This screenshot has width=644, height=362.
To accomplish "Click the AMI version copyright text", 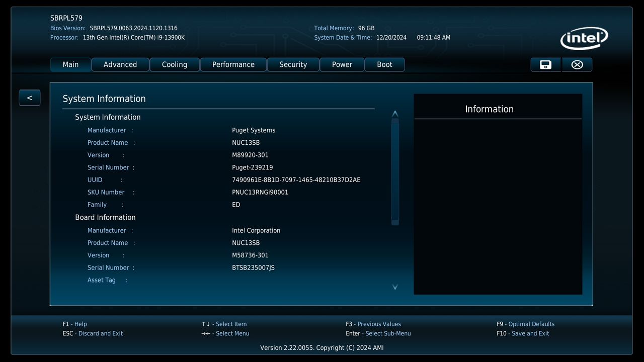I will click(x=322, y=348).
